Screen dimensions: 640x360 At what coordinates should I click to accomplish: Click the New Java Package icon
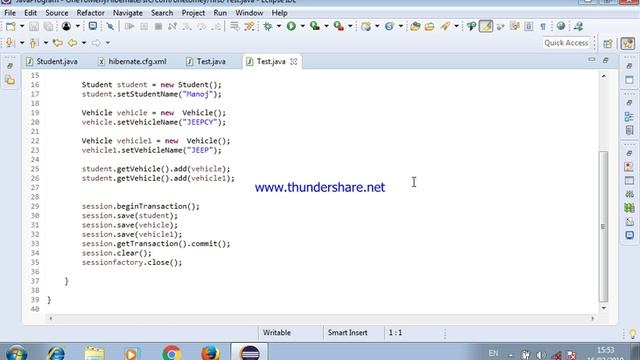[366, 27]
